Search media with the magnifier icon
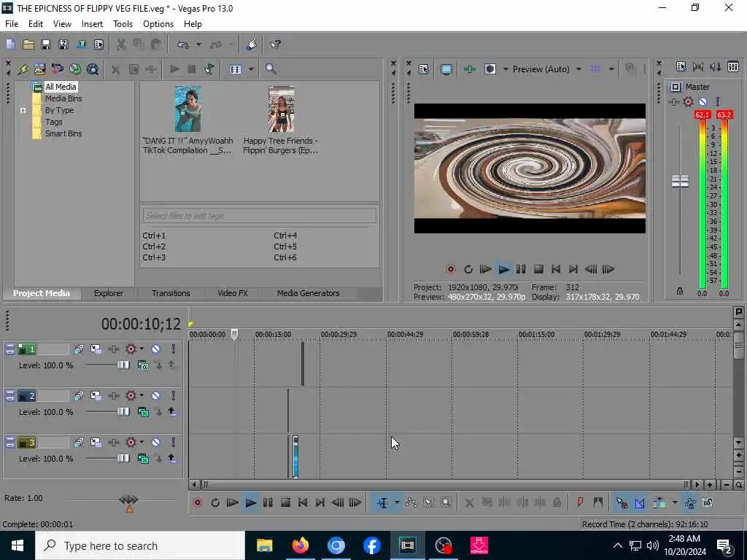Image resolution: width=747 pixels, height=560 pixels. click(271, 69)
